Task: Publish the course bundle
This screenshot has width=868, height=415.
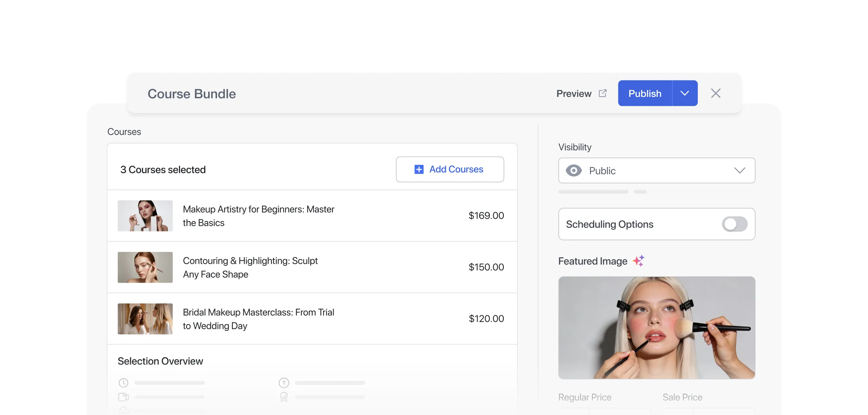Action: (645, 93)
